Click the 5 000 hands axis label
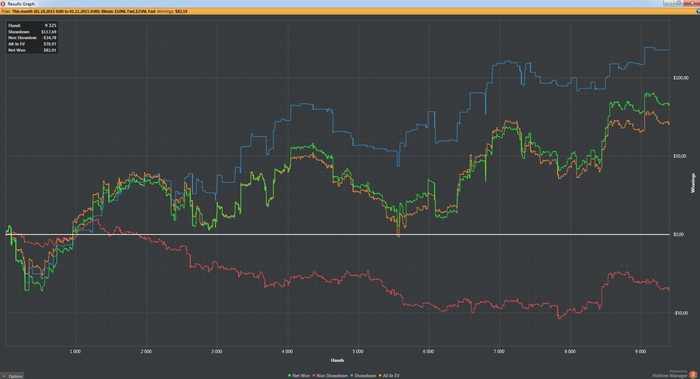700x379 pixels. tap(358, 352)
